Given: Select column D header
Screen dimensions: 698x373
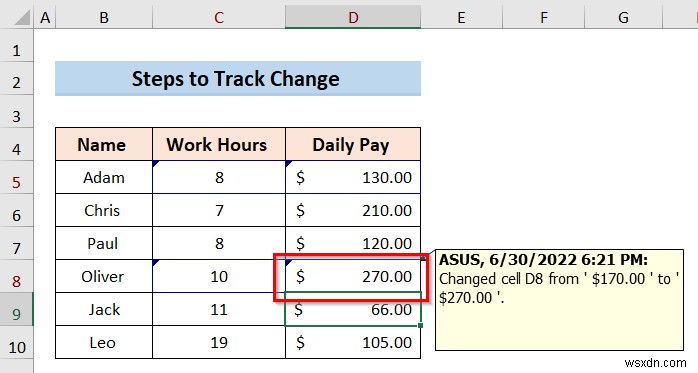Looking at the screenshot, I should point(353,18).
